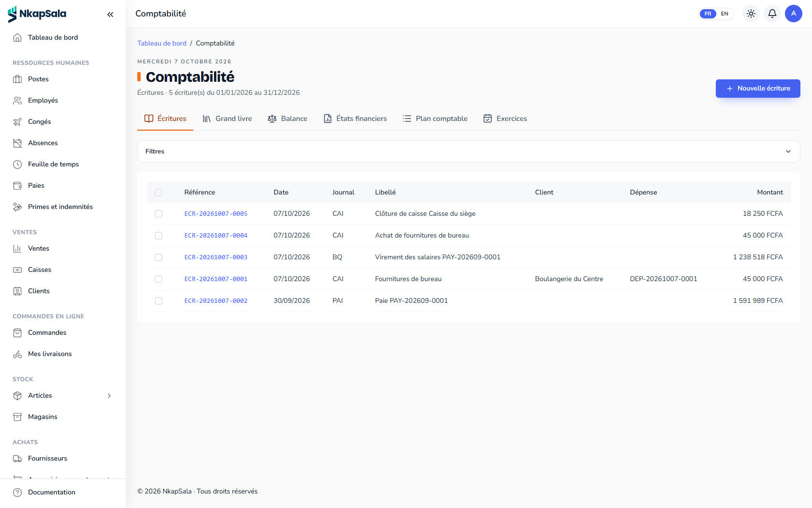Switch to the Grand livre tab
812x508 pixels.
[x=227, y=119]
